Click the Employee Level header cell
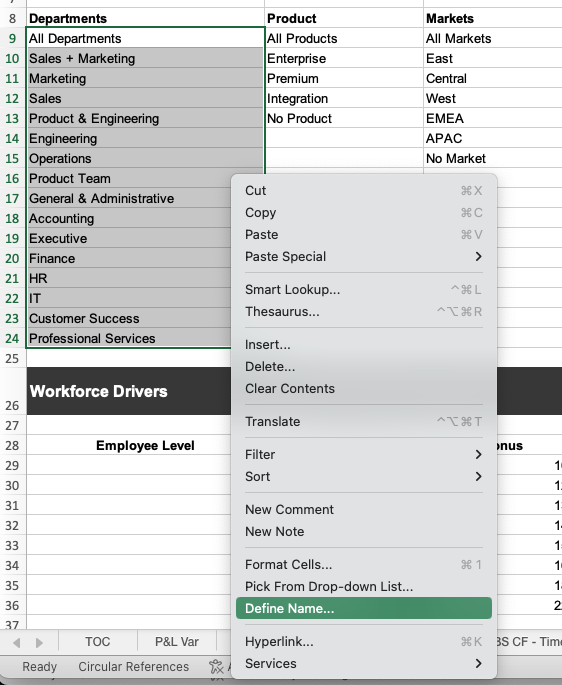This screenshot has height=685, width=562. 129,446
